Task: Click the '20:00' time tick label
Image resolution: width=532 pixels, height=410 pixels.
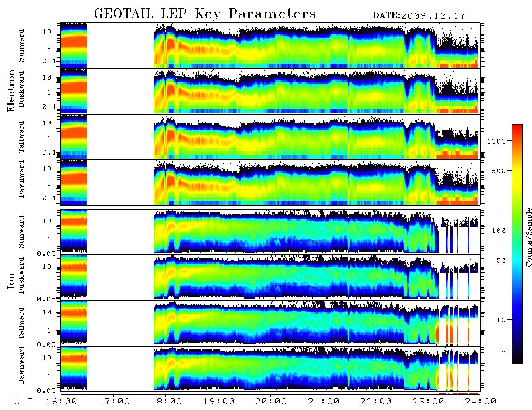Action: 272,402
